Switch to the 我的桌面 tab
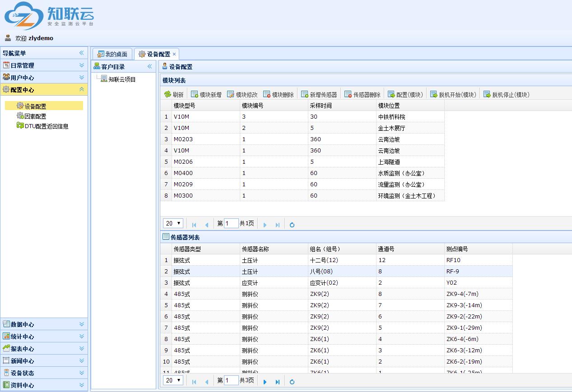The width and height of the screenshot is (572, 392). 112,54
